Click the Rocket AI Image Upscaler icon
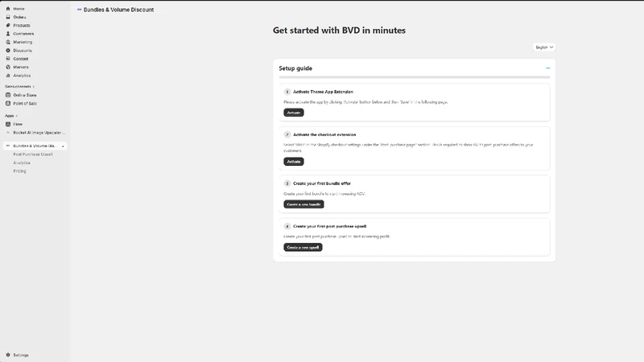Screen dimensions: 644x362 [x=8, y=133]
